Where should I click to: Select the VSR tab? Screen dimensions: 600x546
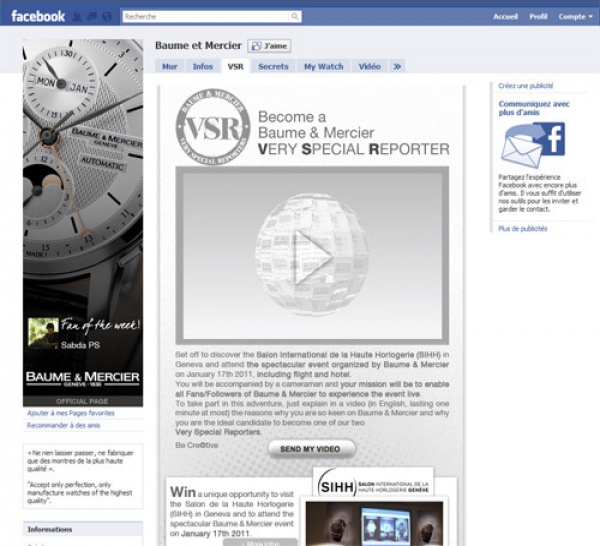235,66
